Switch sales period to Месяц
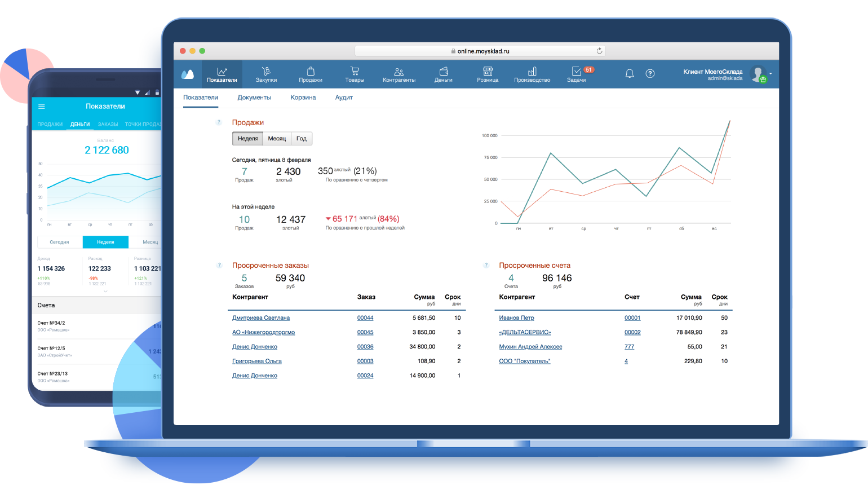The width and height of the screenshot is (868, 494). tap(277, 139)
